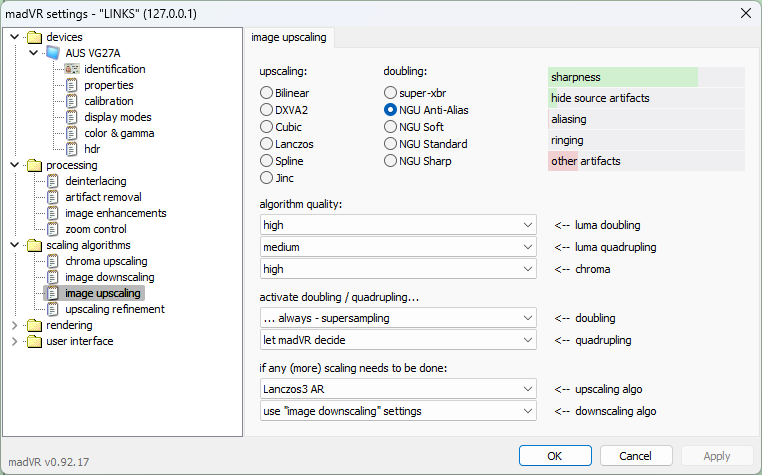Viewport: 762px width, 475px height.
Task: Open the display modes settings page
Action: (x=118, y=117)
